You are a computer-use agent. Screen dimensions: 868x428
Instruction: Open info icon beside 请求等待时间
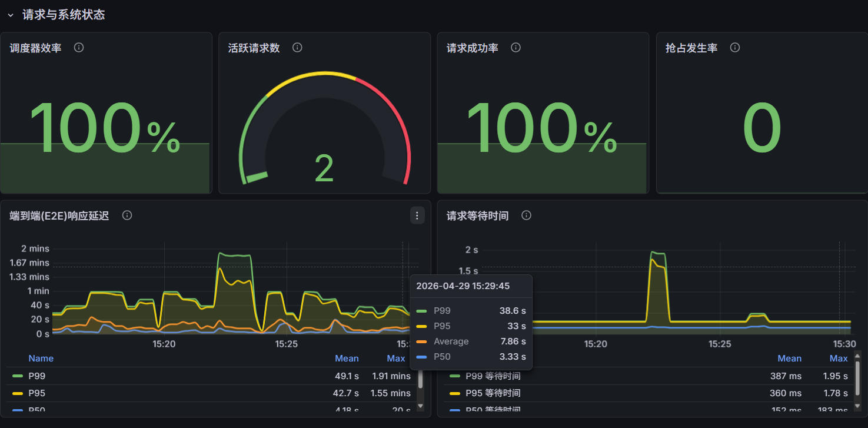pyautogui.click(x=526, y=215)
